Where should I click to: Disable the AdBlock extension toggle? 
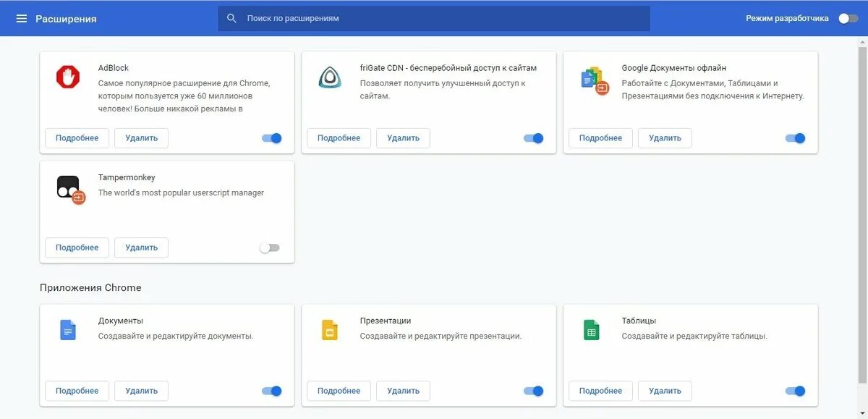[x=271, y=138]
